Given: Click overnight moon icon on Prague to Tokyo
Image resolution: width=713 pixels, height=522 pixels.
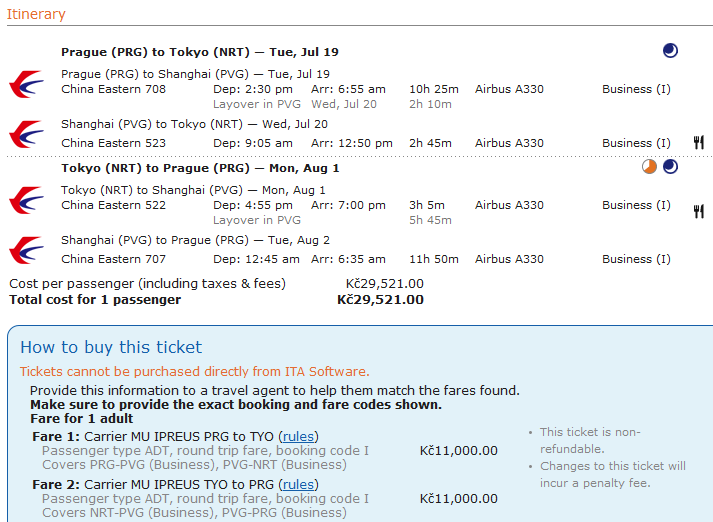Looking at the screenshot, I should coord(670,51).
